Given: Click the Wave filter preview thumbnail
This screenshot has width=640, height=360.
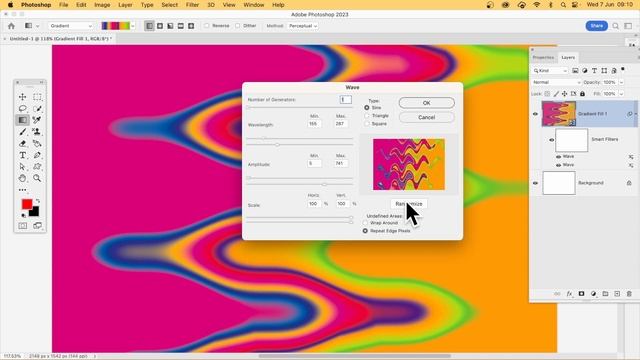Looking at the screenshot, I should point(409,164).
